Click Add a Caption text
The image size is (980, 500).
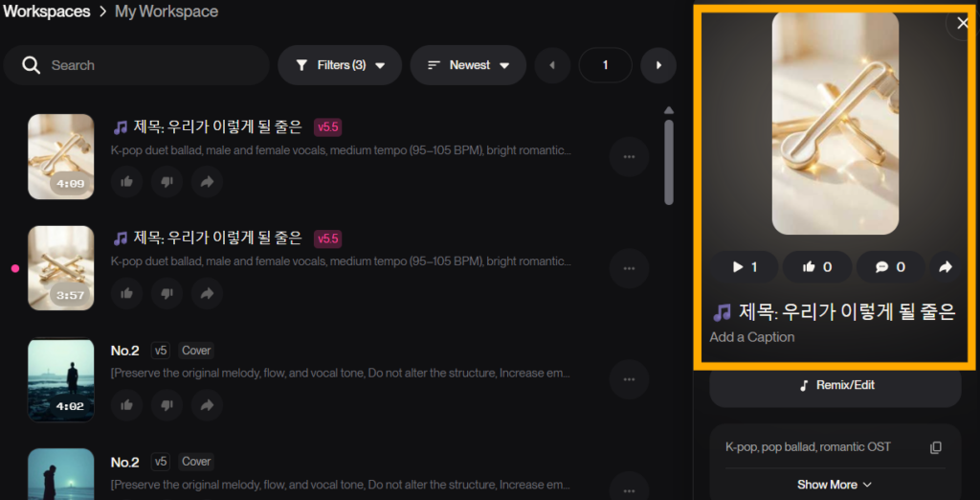(752, 337)
